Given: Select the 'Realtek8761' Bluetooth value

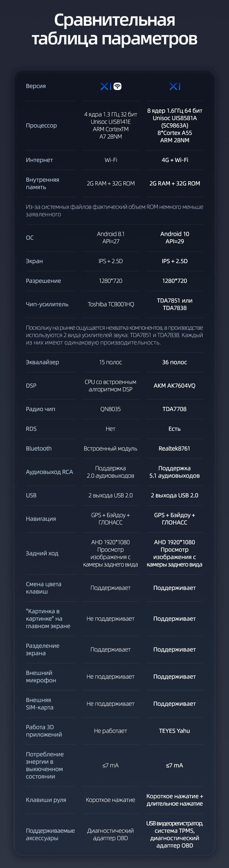Looking at the screenshot, I should coord(175,449).
